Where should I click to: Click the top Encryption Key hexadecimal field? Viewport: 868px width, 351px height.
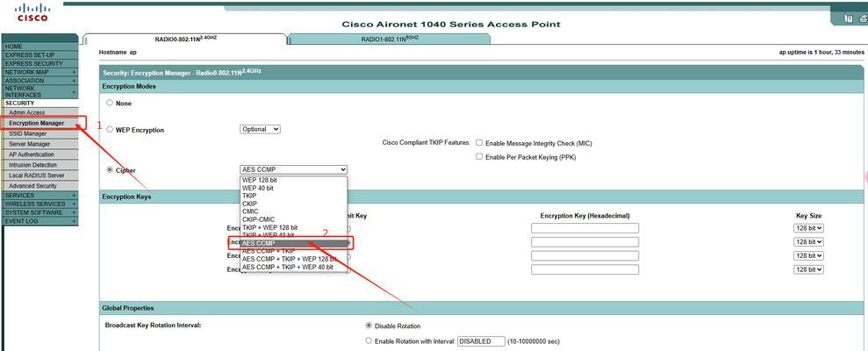pyautogui.click(x=585, y=228)
